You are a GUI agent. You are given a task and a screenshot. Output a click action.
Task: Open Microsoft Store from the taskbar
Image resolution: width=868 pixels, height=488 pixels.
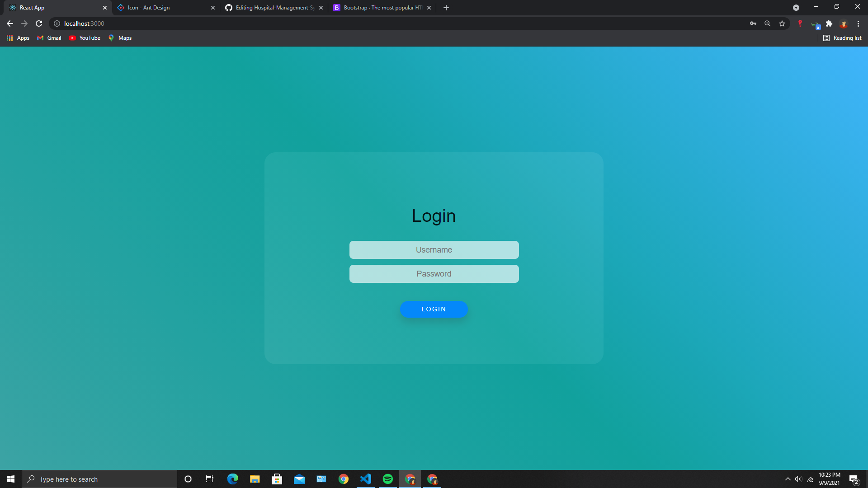pyautogui.click(x=277, y=479)
